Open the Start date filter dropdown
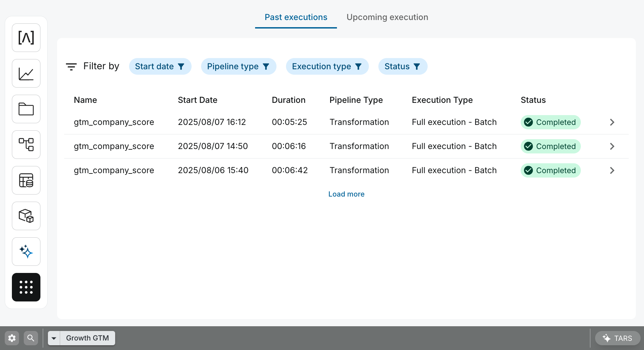Viewport: 644px width, 350px height. 160,67
